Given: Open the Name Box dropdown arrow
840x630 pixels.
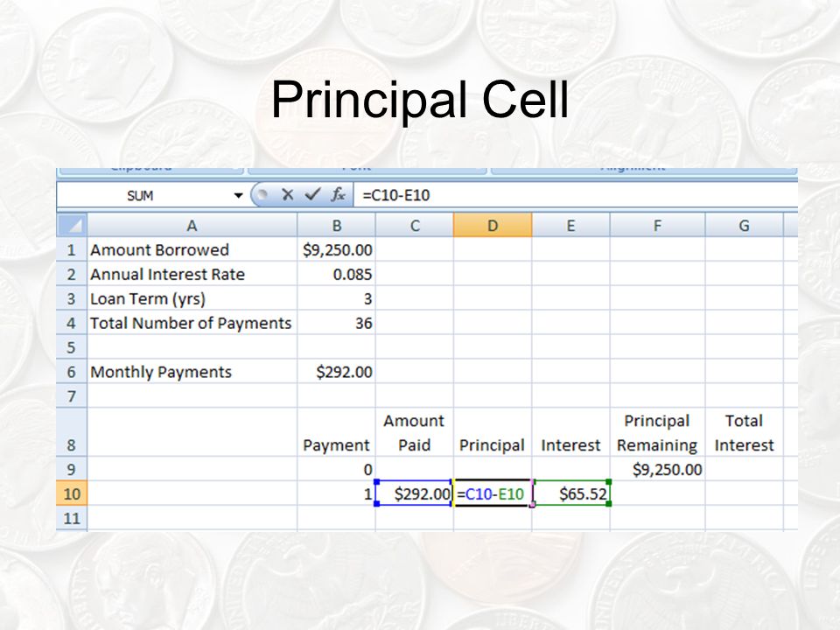Looking at the screenshot, I should (238, 195).
